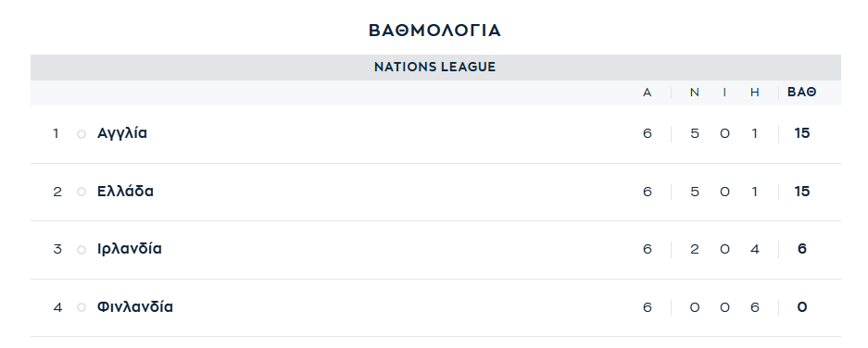Image resolution: width=868 pixels, height=348 pixels.
Task: Click the ΒΑΘ column header
Action: click(801, 93)
